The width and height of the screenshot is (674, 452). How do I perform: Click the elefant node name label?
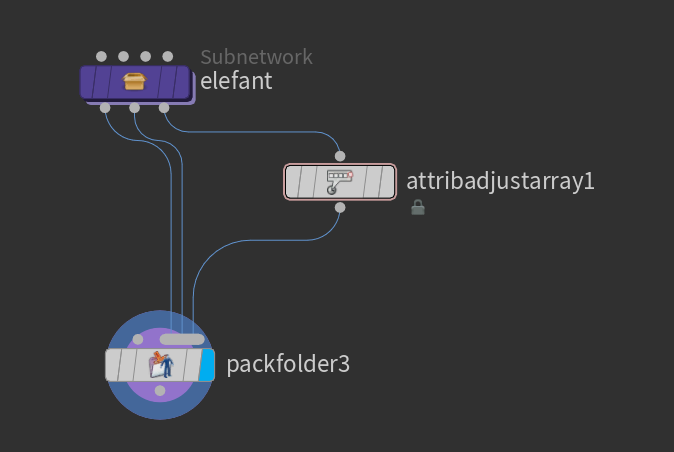coord(236,81)
